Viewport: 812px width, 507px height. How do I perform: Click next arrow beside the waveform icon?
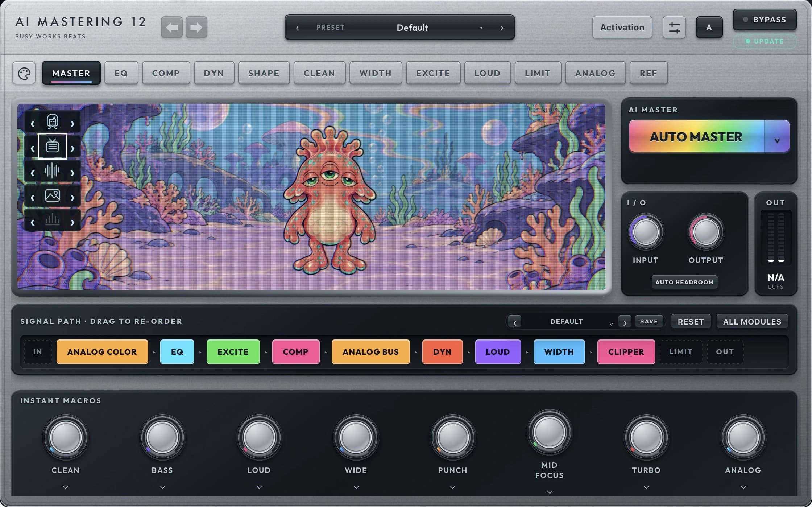[x=72, y=173]
